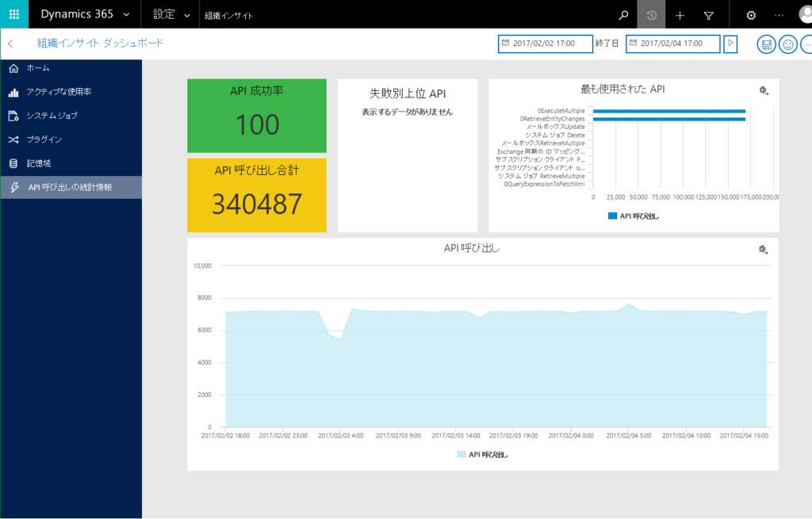
Task: Click the end date input field
Action: click(672, 44)
